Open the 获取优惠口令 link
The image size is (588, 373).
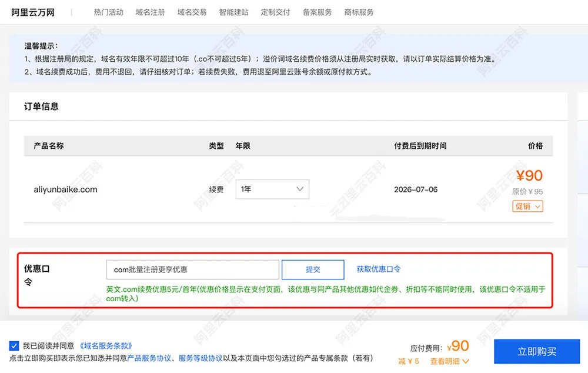[x=378, y=269]
